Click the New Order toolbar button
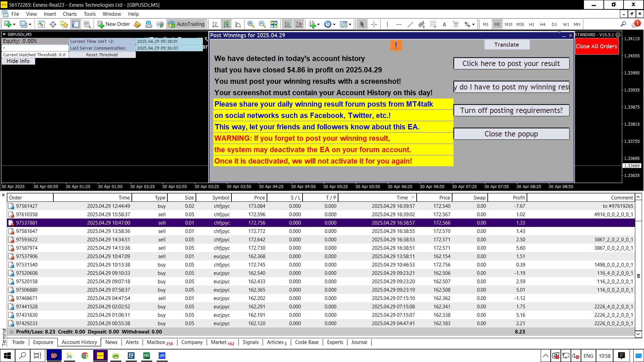The image size is (644, 362). [114, 24]
